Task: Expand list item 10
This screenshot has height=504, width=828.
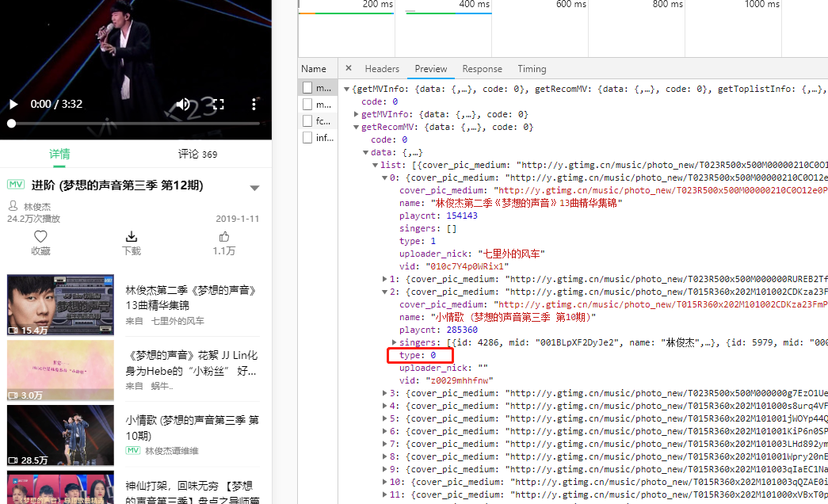Action: [384, 482]
